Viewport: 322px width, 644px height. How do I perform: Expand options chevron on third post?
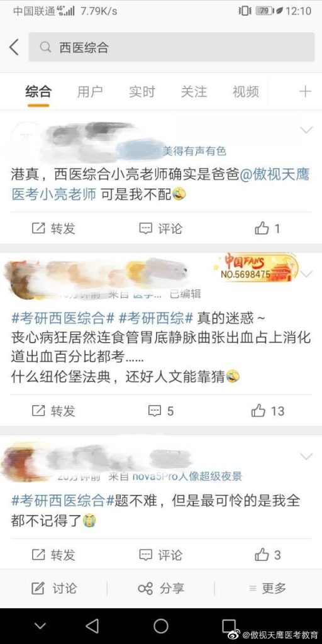click(x=306, y=457)
